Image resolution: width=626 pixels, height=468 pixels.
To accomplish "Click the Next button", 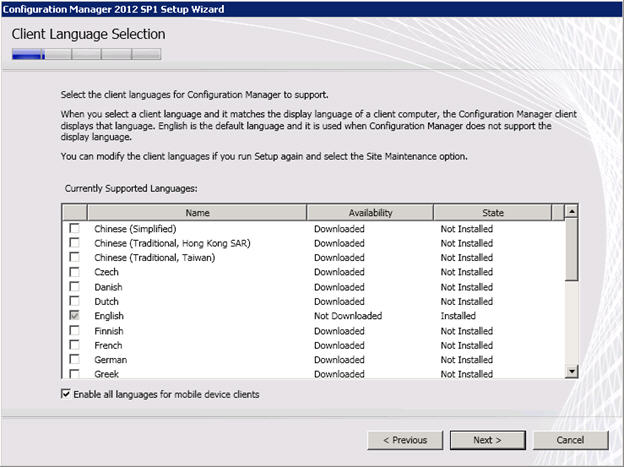I will coord(487,440).
